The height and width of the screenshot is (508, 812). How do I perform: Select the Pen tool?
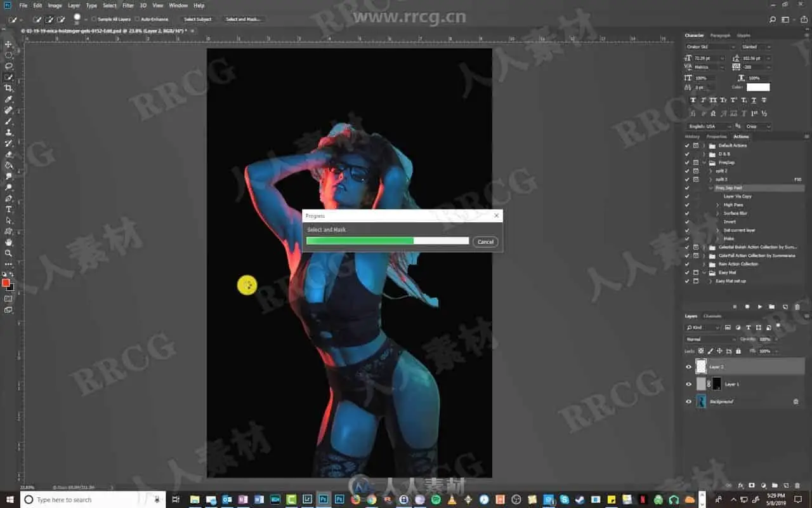coord(9,198)
